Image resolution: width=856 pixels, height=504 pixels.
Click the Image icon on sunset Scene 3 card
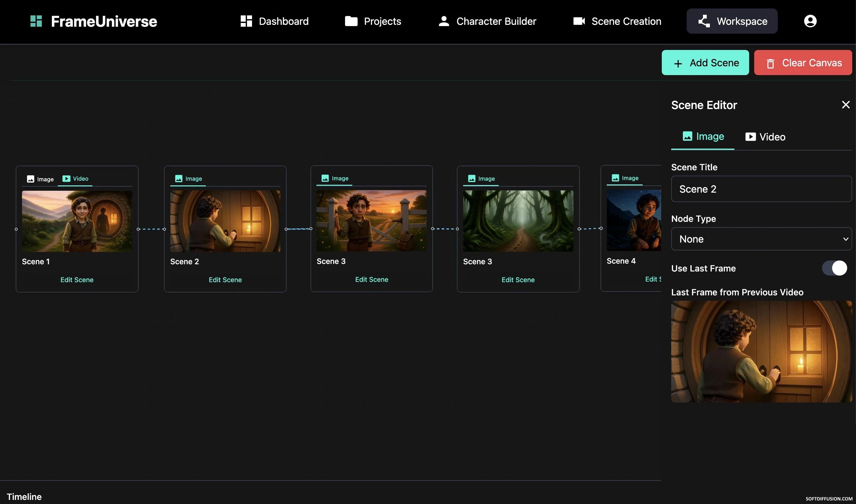(x=325, y=178)
